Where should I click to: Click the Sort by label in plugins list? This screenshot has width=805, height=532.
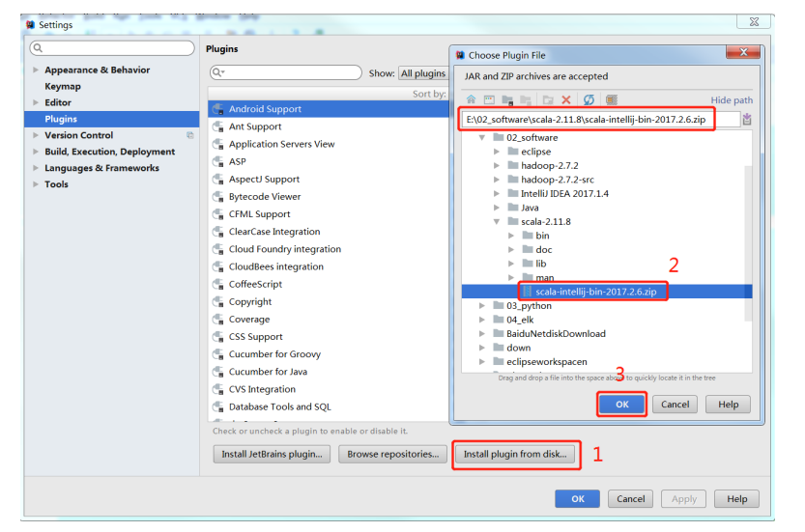(x=429, y=94)
